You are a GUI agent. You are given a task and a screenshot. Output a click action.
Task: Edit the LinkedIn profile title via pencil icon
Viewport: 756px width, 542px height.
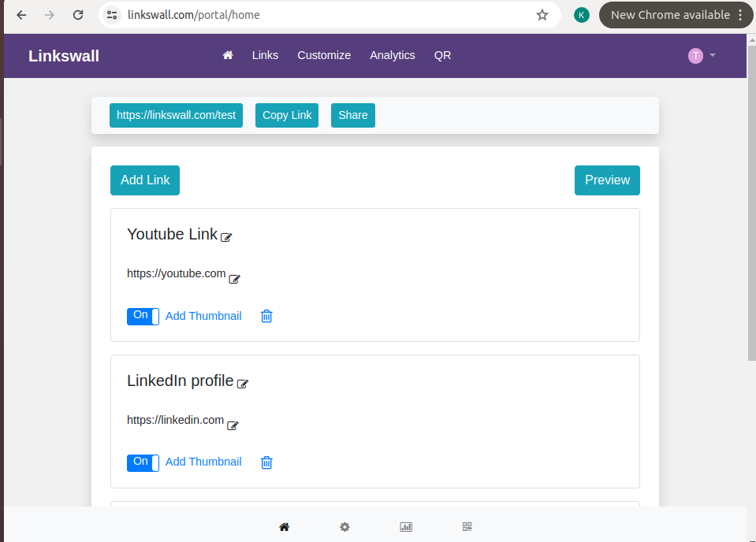click(243, 384)
